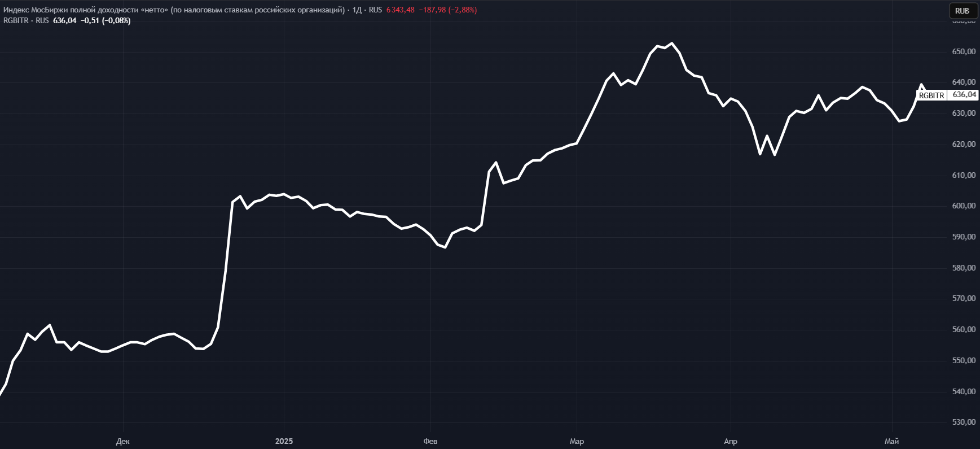Click the Фев label on time axis
This screenshot has height=449, width=980.
pyautogui.click(x=430, y=441)
